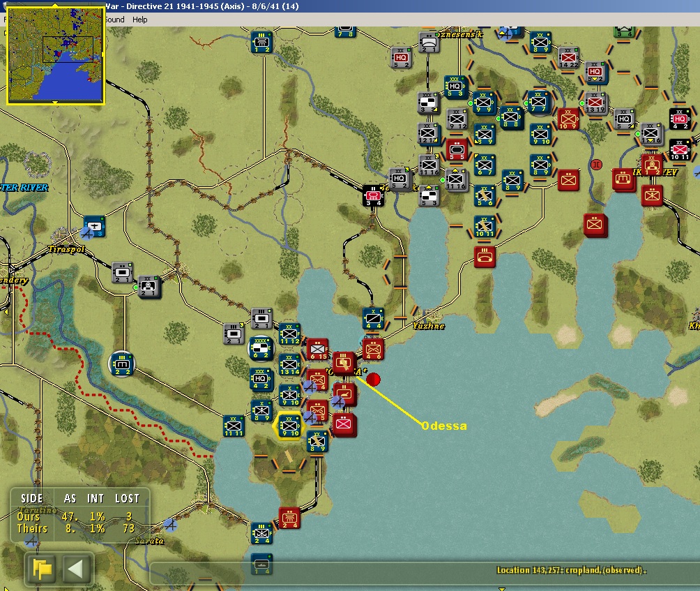Screen dimensions: 700x591
Task: Select red III unit on Odessa hex
Action: point(344,363)
